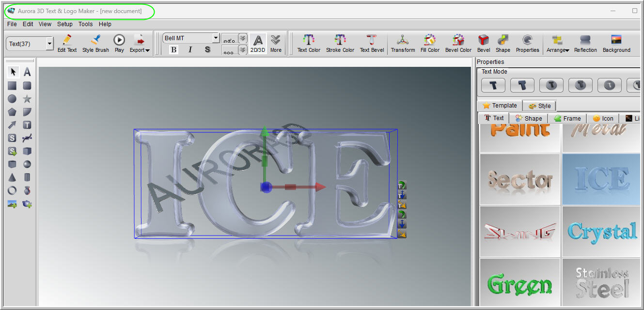Switch to the Icon template tab
The width and height of the screenshot is (644, 310).
pyautogui.click(x=603, y=118)
